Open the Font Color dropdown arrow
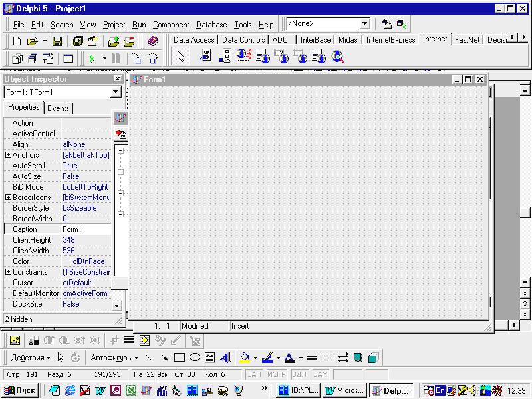532x399 pixels. click(301, 358)
